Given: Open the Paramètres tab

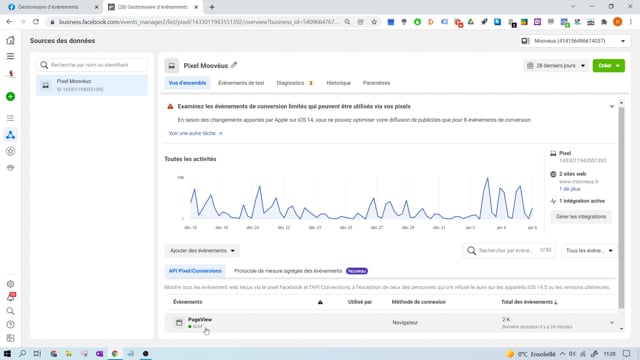Looking at the screenshot, I should click(x=376, y=83).
